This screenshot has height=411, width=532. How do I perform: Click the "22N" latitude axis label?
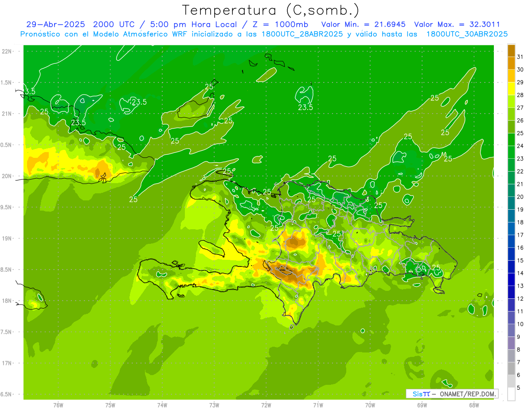coord(7,51)
